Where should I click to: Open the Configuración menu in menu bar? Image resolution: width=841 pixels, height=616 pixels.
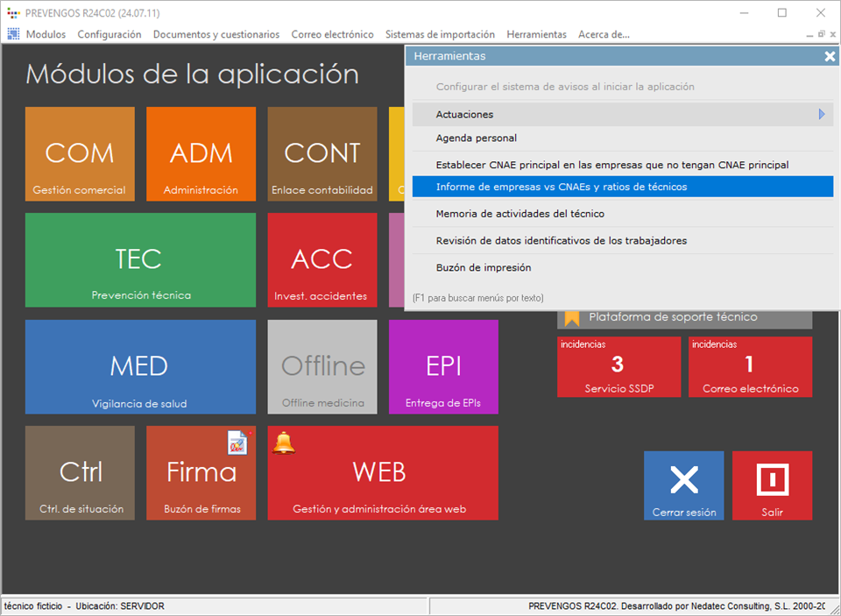point(109,34)
